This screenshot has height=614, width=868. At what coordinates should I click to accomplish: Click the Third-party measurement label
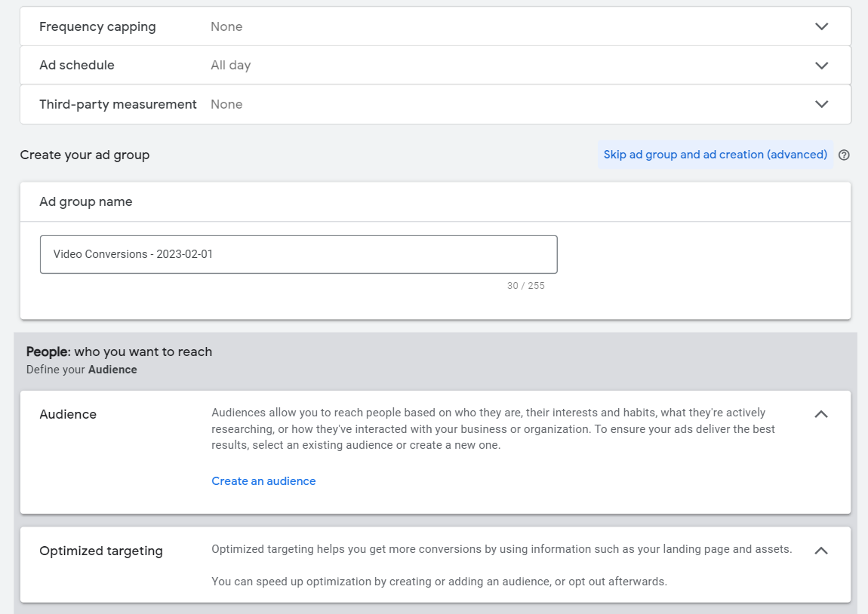point(118,104)
